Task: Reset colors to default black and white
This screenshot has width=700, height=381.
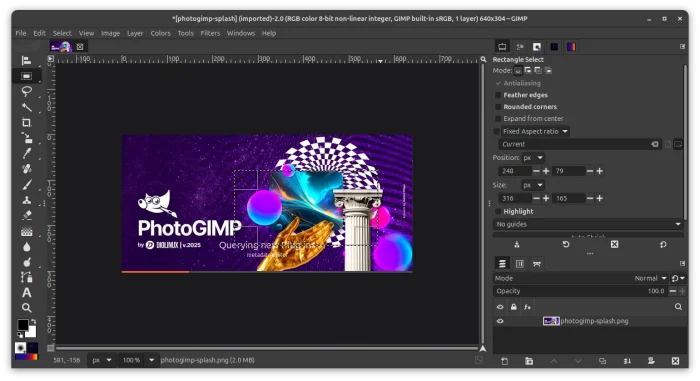Action: 20,335
